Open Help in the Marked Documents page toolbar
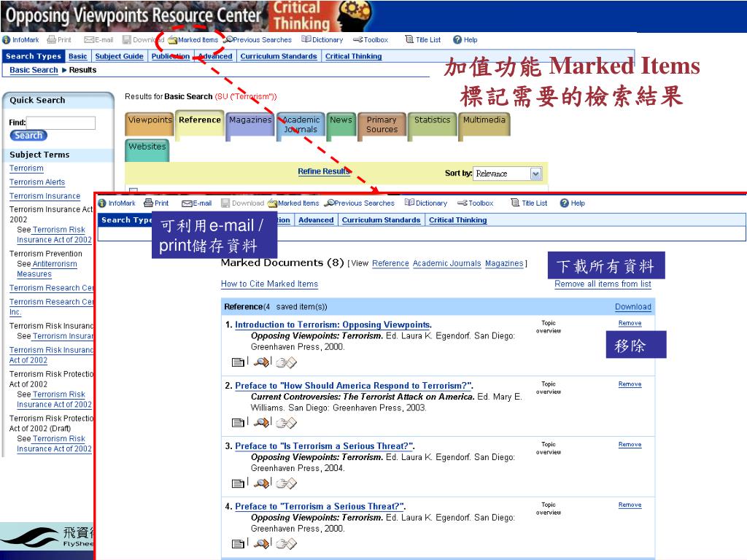Image resolution: width=747 pixels, height=560 pixels. click(572, 203)
